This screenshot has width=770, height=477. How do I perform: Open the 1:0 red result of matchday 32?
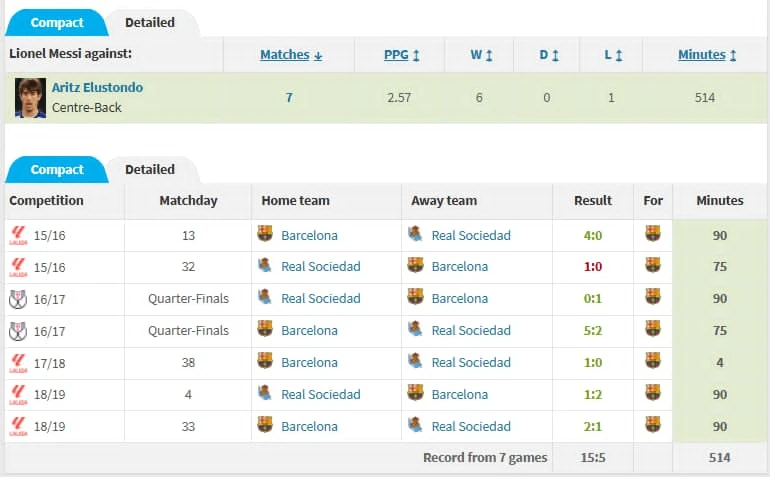593,267
